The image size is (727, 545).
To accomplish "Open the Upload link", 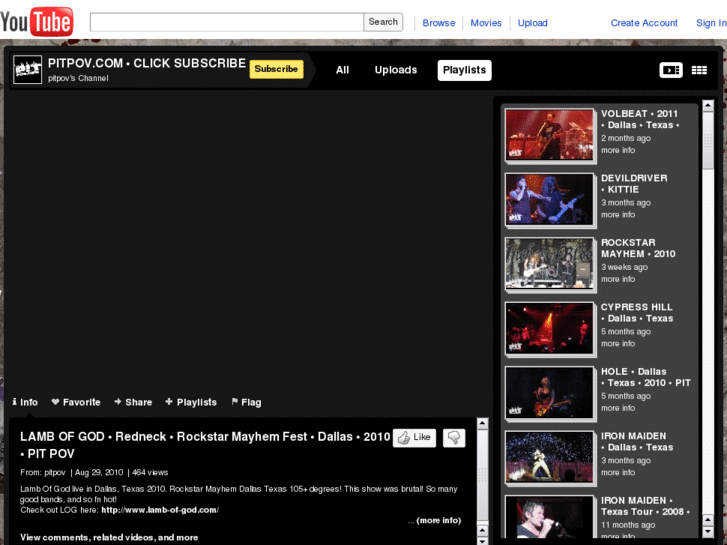I will point(532,23).
